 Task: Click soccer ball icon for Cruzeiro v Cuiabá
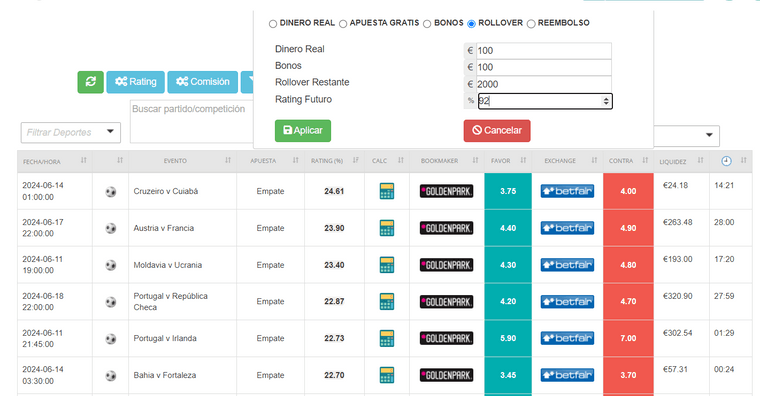click(111, 191)
